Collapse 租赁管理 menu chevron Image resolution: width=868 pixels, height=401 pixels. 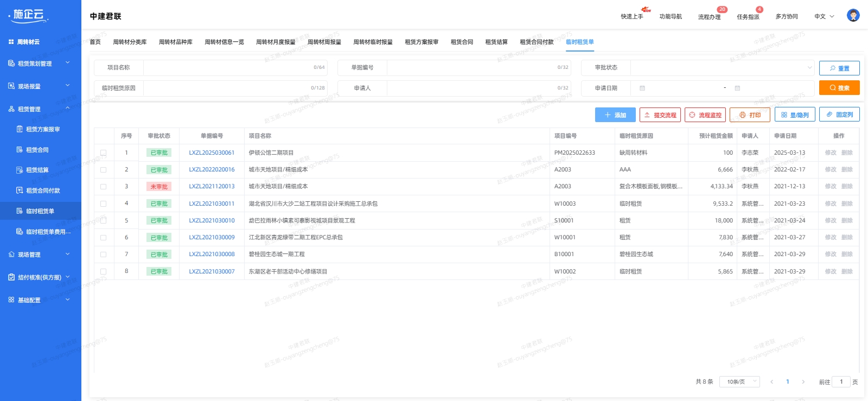click(68, 109)
